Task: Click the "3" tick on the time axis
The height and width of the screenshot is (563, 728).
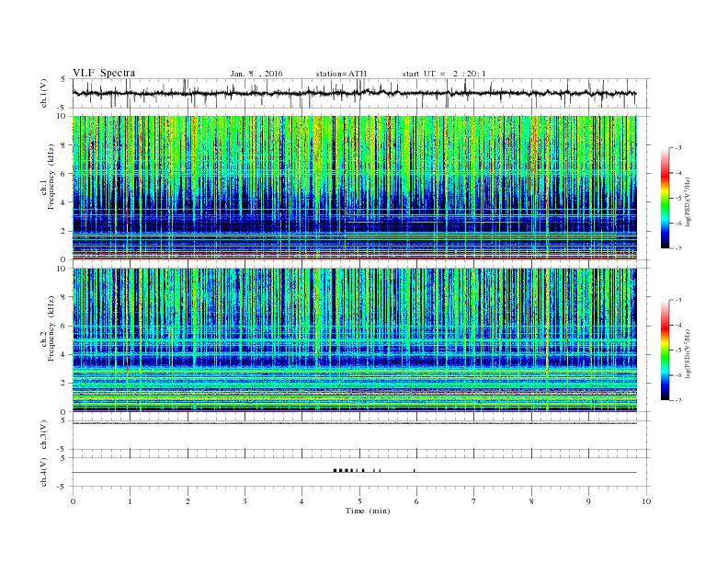Action: pos(245,501)
